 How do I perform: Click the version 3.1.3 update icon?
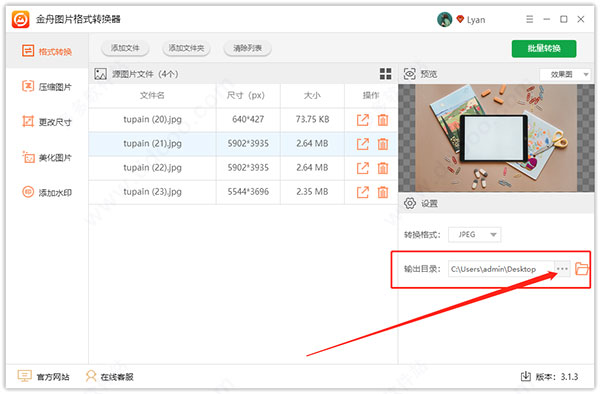pos(526,376)
